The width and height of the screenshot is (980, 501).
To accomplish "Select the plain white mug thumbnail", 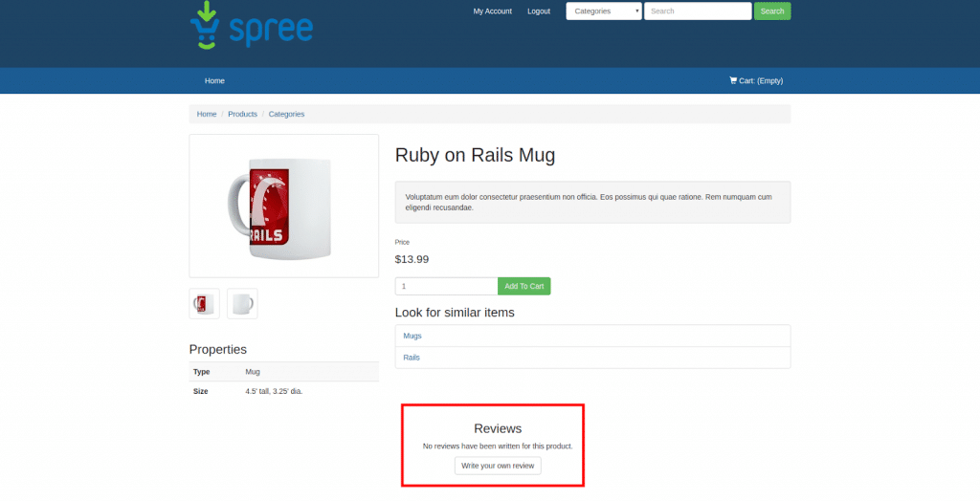I will [x=242, y=304].
